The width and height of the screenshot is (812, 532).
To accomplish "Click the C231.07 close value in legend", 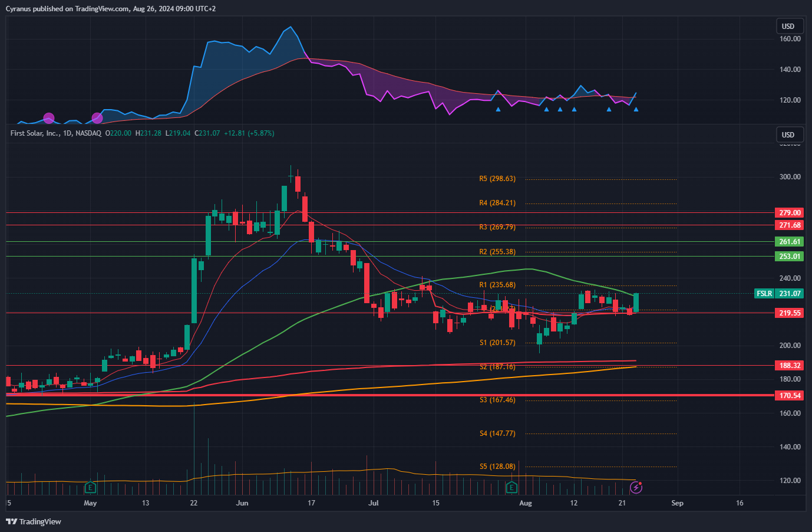I will click(x=207, y=133).
